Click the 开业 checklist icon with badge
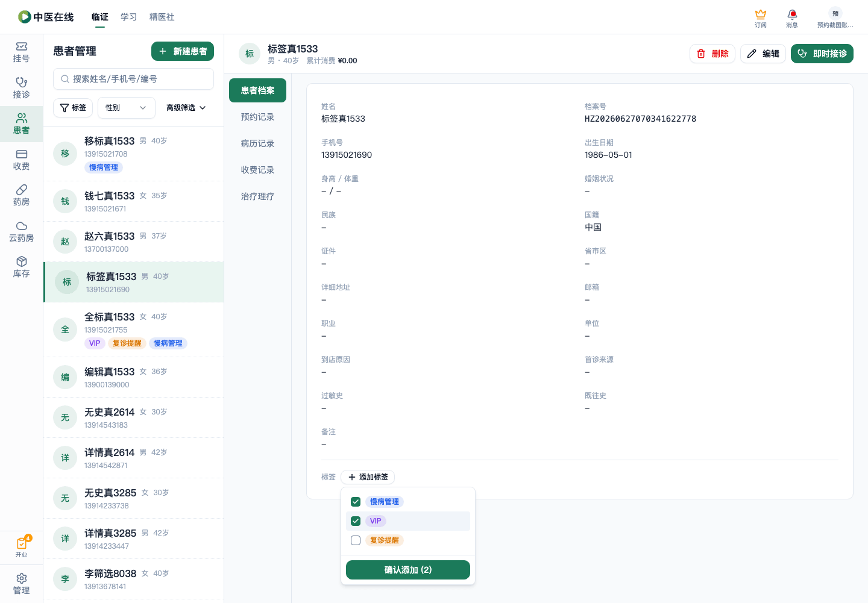This screenshot has height=603, width=868. pyautogui.click(x=21, y=547)
